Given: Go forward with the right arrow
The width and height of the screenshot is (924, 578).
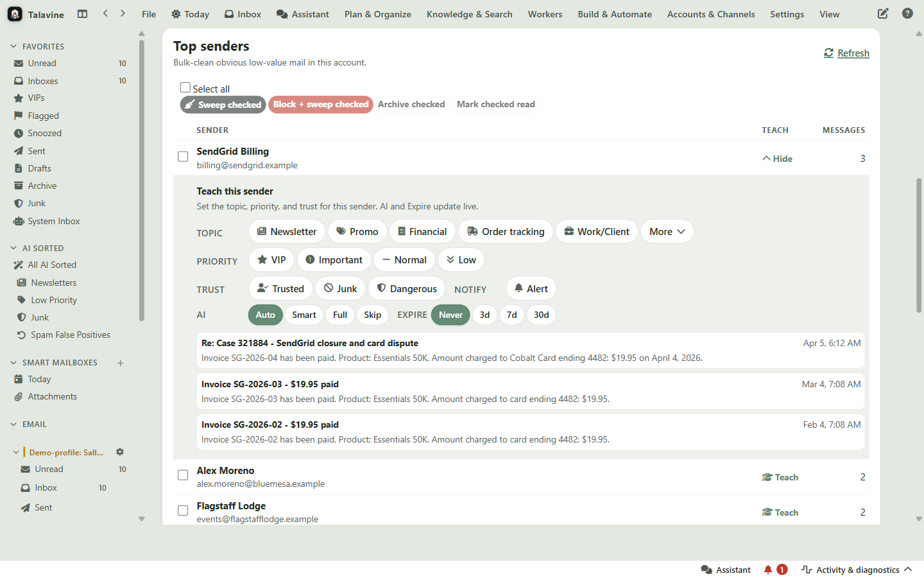Looking at the screenshot, I should (x=123, y=13).
